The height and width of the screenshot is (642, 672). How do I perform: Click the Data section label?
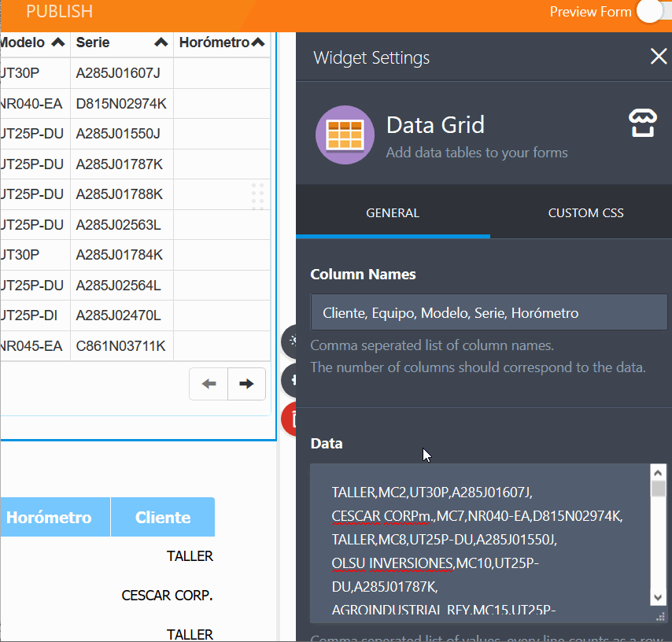(x=326, y=444)
